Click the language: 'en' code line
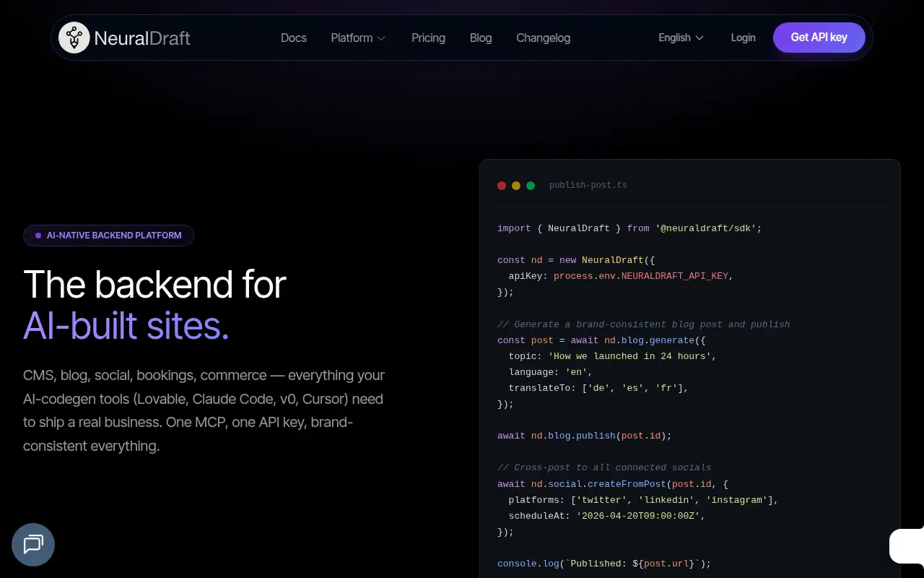Screen dimensions: 924x578 [550, 372]
